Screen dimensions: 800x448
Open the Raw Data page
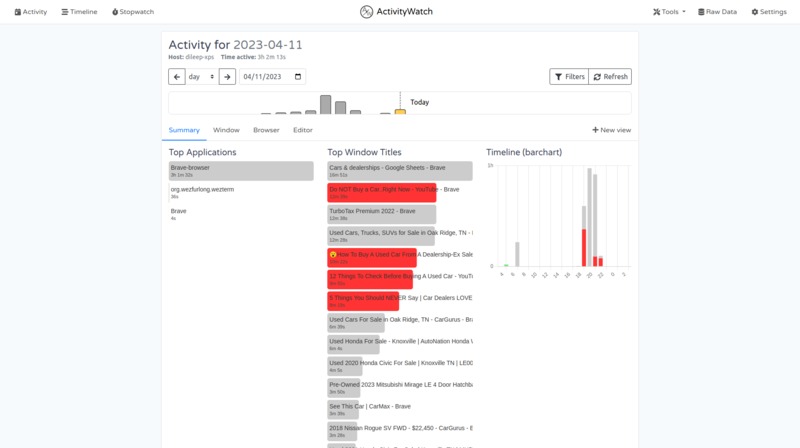(x=717, y=12)
